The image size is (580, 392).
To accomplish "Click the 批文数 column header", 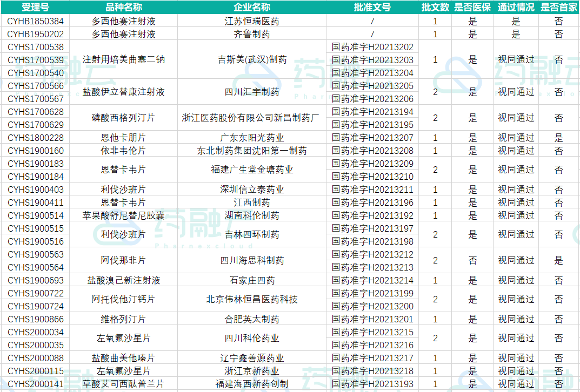I will (x=435, y=7).
